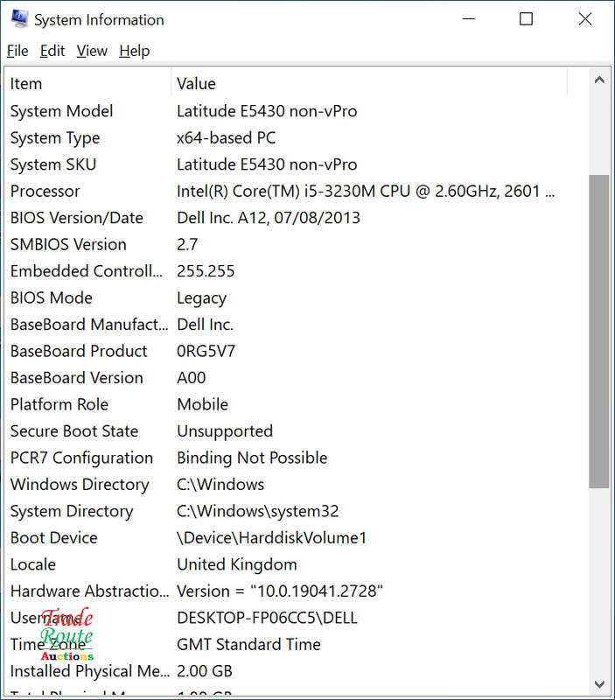Click the DESKTOP-FP06CC5\DELL username value
The image size is (615, 700).
(268, 618)
